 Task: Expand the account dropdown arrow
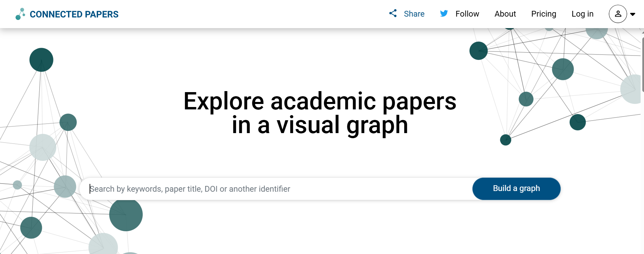click(633, 14)
